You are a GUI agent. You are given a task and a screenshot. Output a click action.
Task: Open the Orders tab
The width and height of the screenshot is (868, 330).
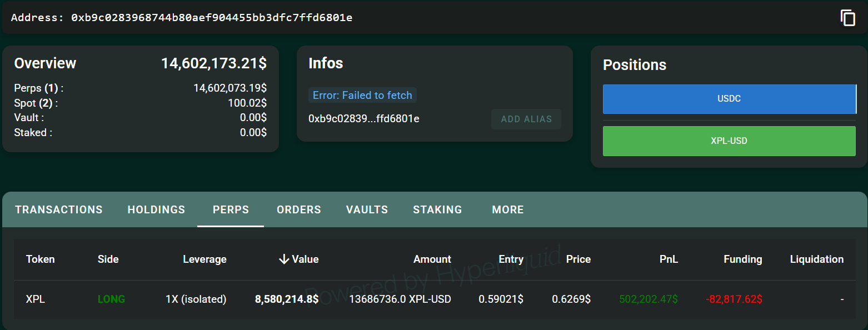click(299, 209)
